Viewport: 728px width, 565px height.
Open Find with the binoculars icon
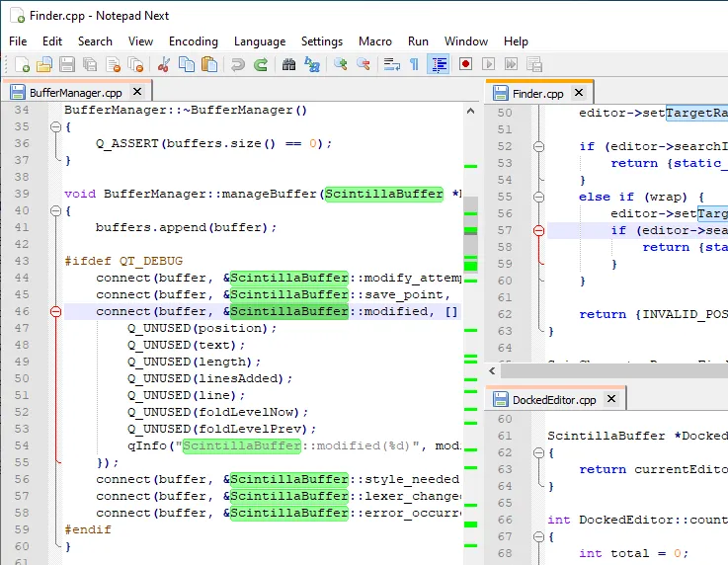(x=289, y=65)
